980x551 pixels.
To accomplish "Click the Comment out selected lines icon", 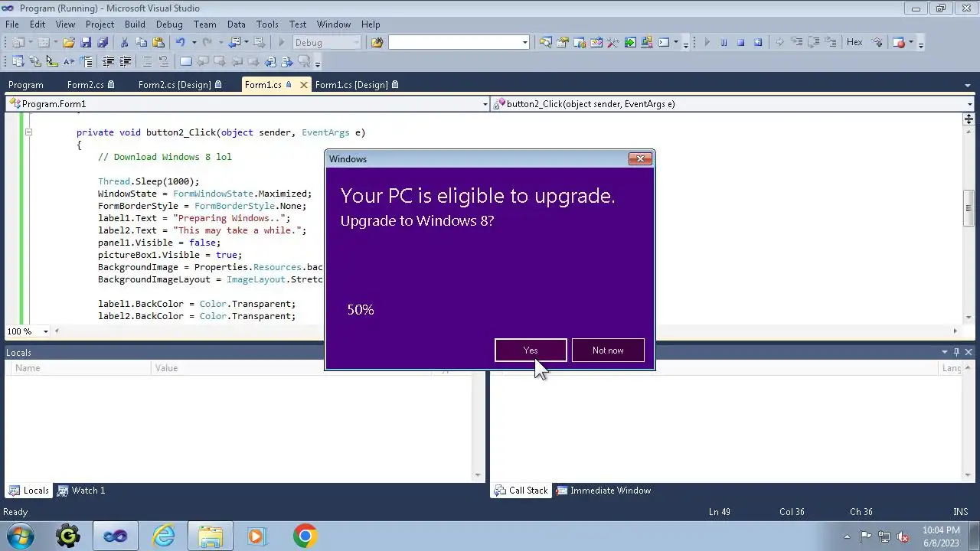I will point(147,62).
